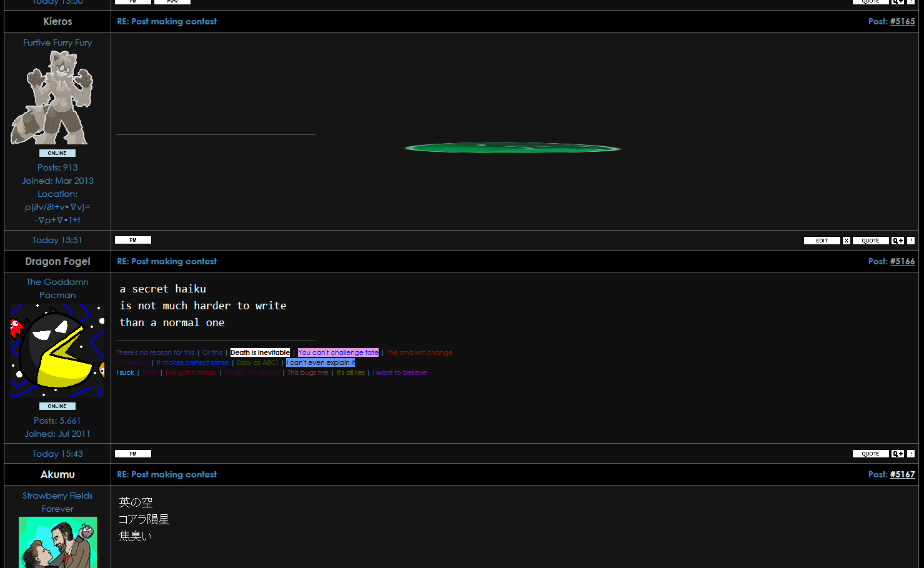Click the Japanese line 'コアラ隕星' in Akumu's post
924x568 pixels.
pyautogui.click(x=144, y=519)
